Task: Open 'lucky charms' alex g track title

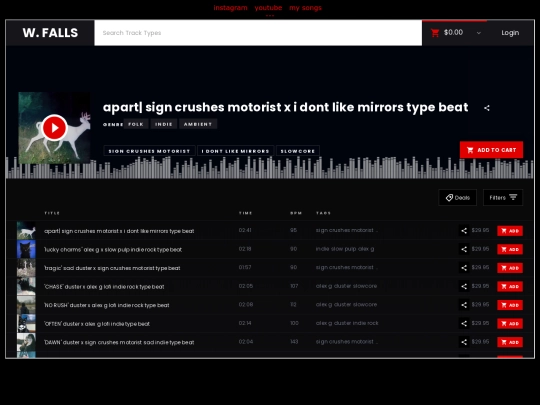Action: click(x=113, y=250)
